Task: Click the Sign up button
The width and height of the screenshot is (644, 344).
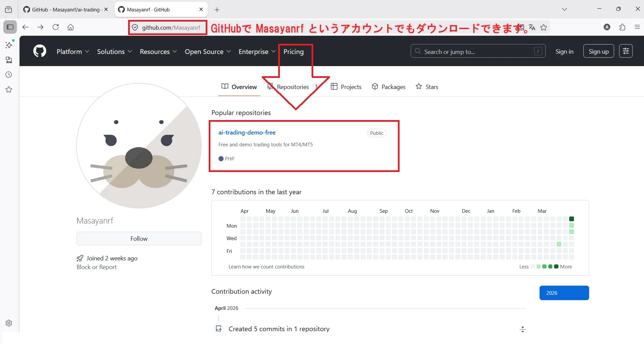Action: [598, 51]
